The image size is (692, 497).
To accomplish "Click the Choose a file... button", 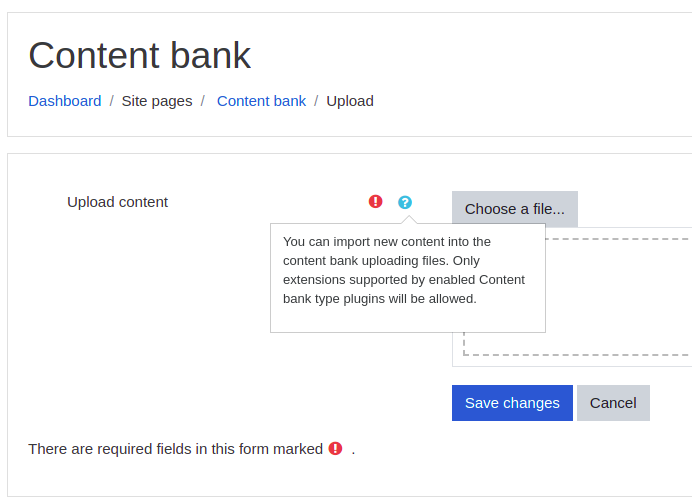I will click(x=515, y=209).
